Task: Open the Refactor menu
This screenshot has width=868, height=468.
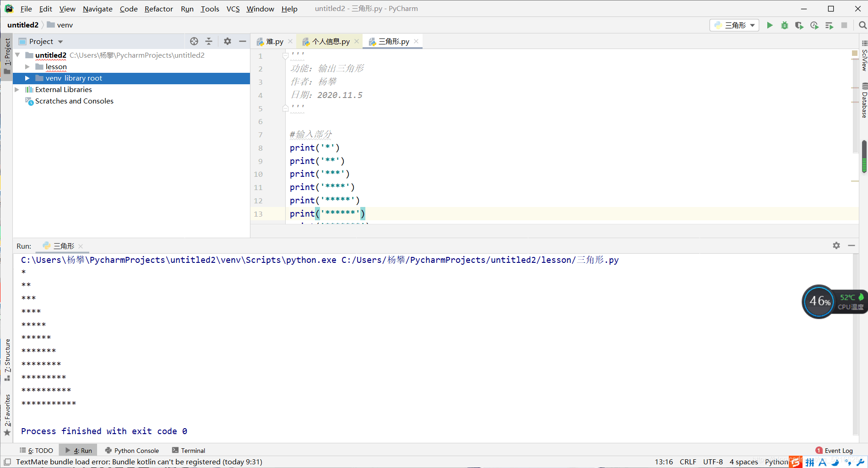Action: 158,9
